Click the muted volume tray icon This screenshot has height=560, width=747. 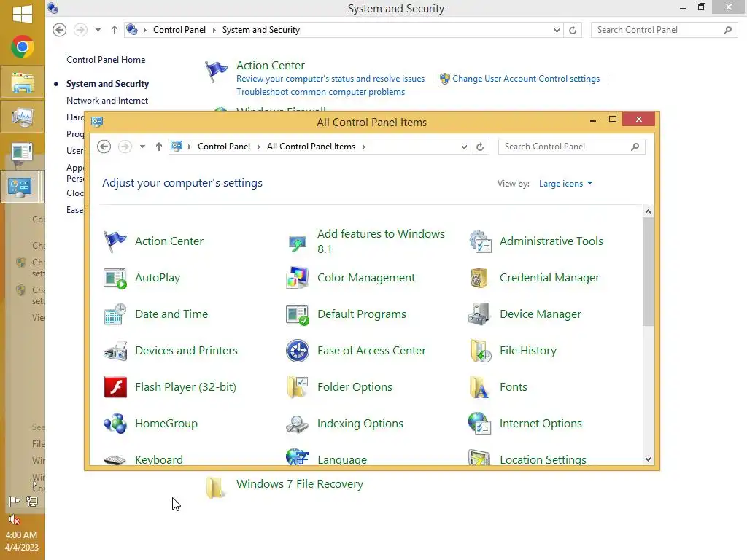tap(15, 519)
